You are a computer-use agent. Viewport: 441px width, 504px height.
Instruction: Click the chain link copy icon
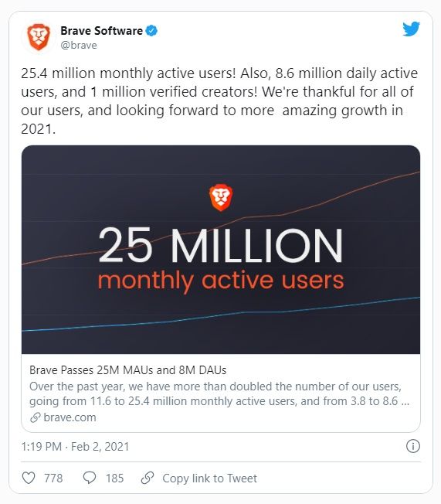(148, 478)
